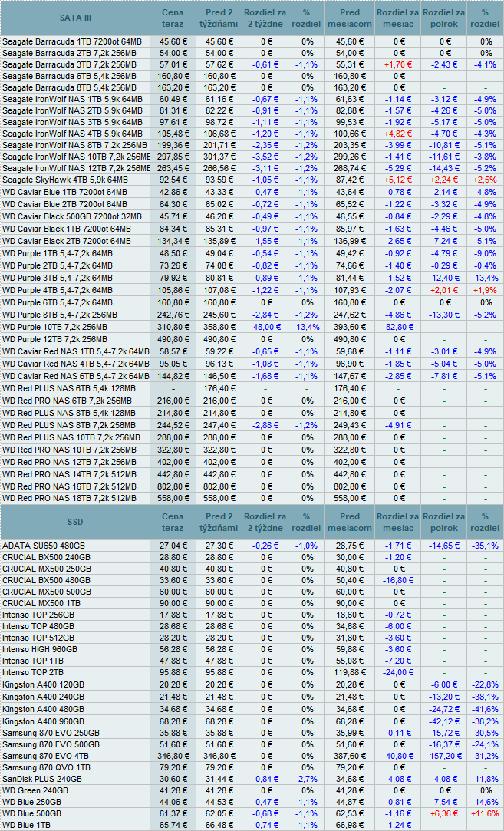Select "WD Caviar Blue 1TB 7200ot 64MB" name
The image size is (504, 831).
click(x=64, y=192)
